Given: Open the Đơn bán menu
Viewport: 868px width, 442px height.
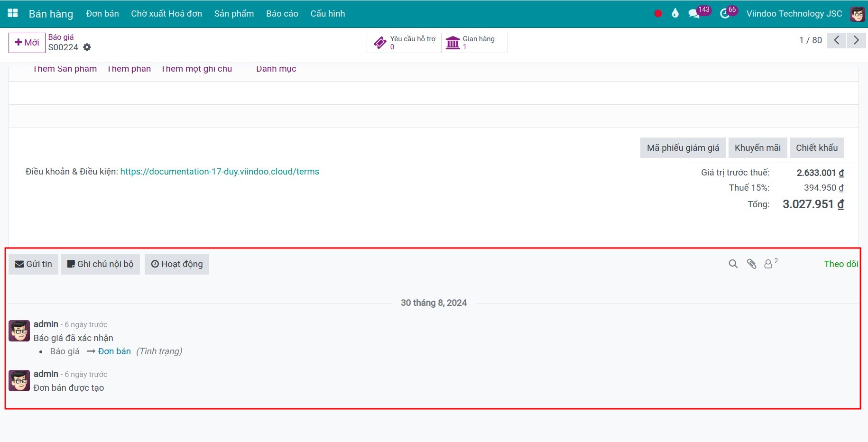Looking at the screenshot, I should (102, 14).
